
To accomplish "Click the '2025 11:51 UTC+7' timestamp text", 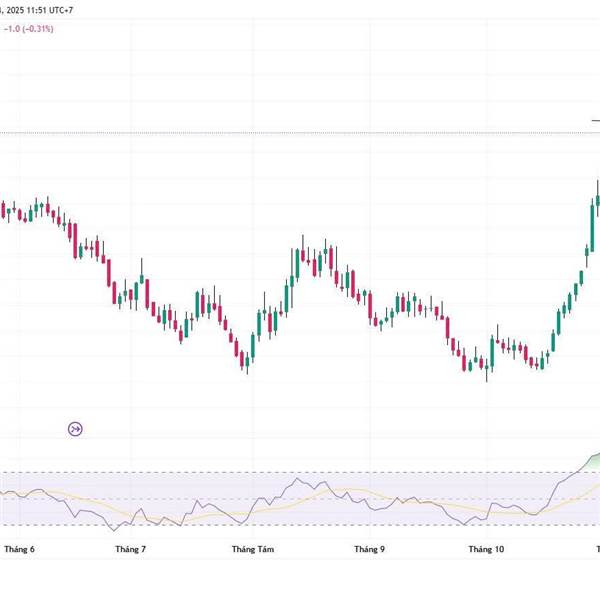I will tap(40, 10).
